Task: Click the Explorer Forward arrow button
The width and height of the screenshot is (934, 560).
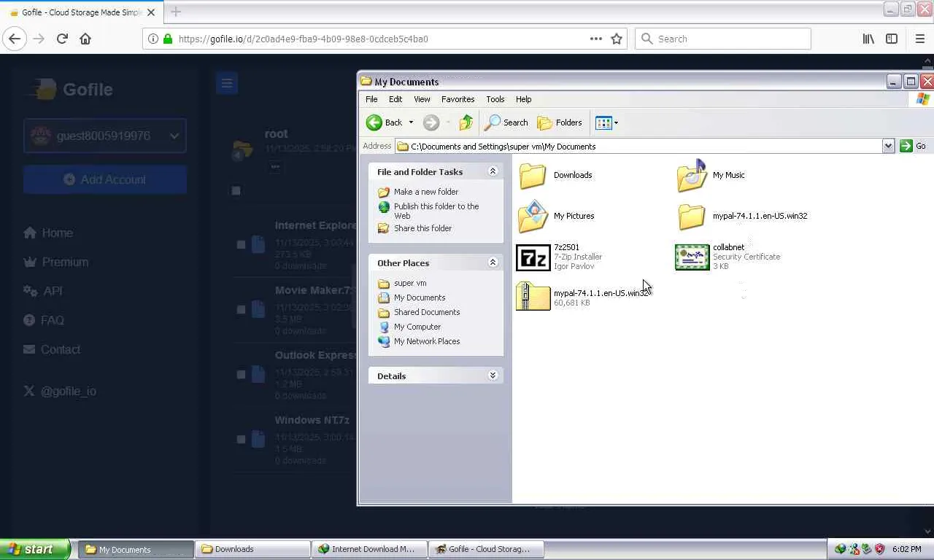Action: [x=431, y=122]
